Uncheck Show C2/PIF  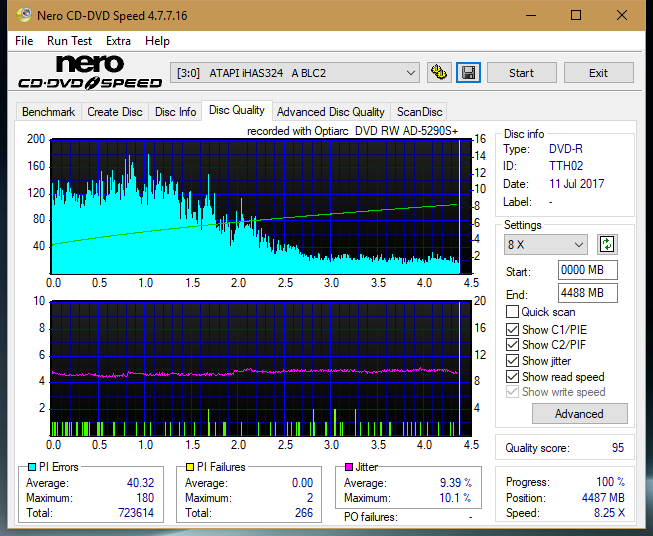[512, 345]
